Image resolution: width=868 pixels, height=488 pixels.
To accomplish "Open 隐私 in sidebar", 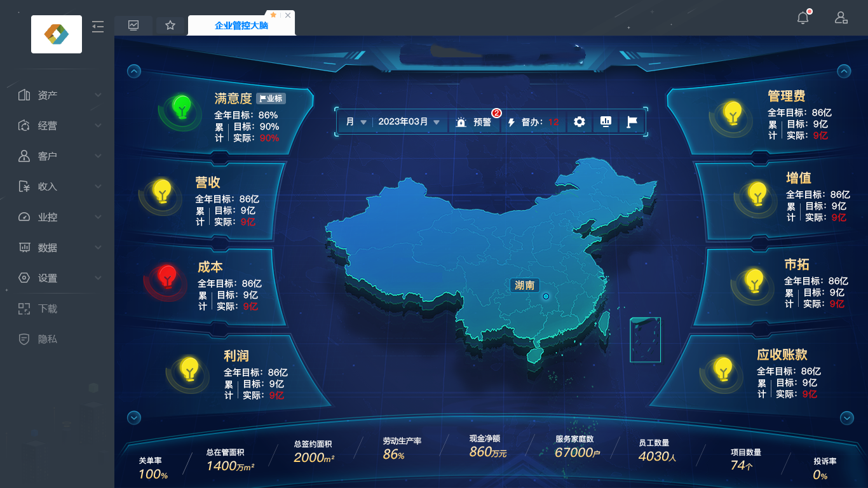I will tap(48, 339).
